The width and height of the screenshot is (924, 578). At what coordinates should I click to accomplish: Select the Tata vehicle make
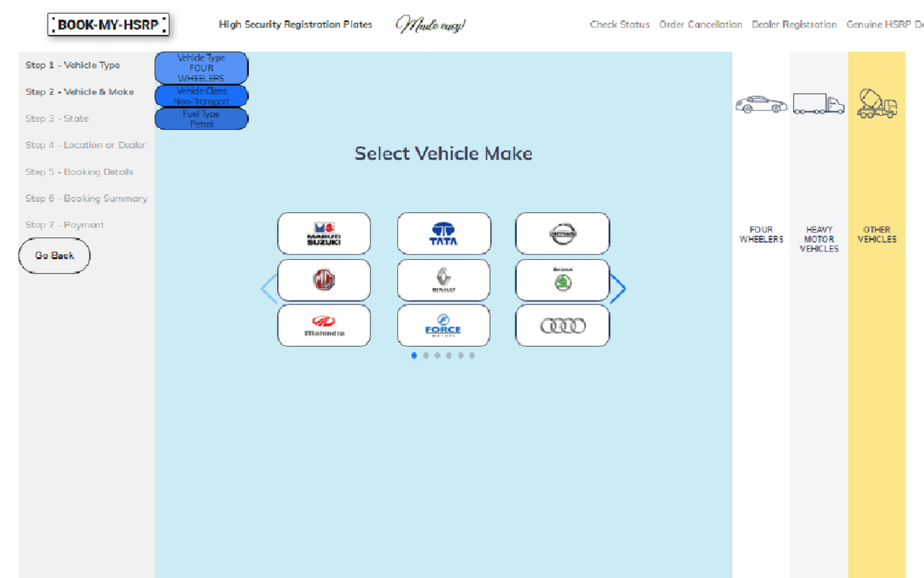coord(444,234)
